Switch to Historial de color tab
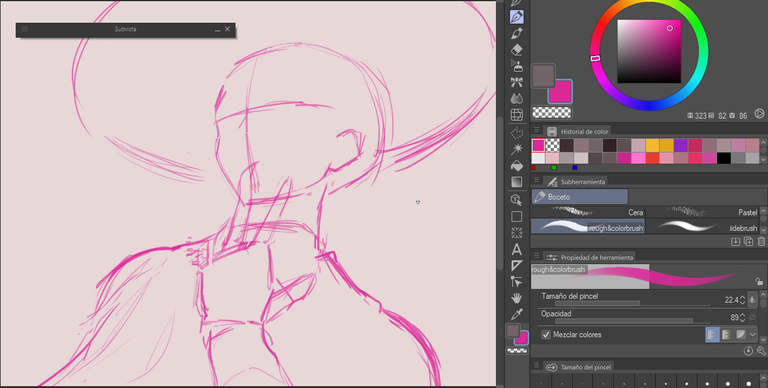 click(578, 131)
